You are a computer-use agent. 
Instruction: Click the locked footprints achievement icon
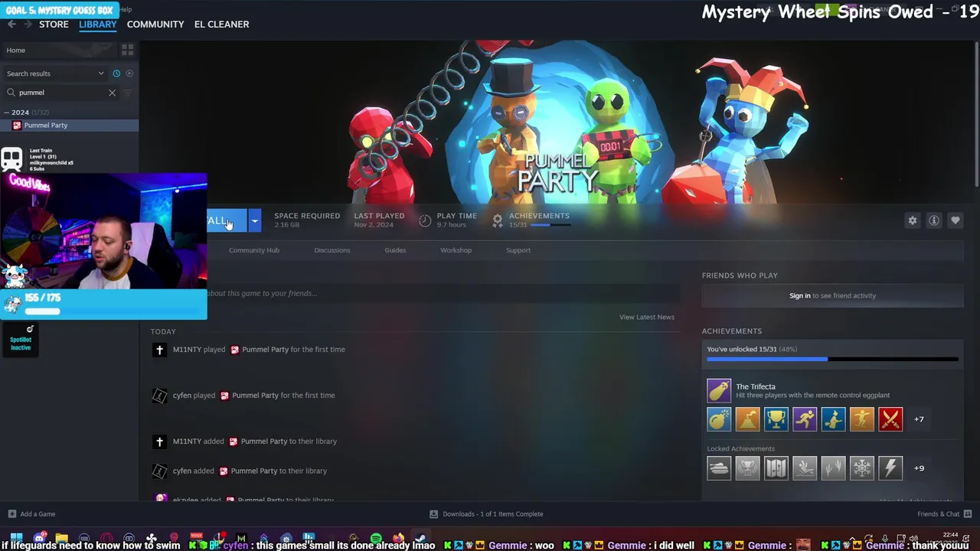tap(834, 468)
